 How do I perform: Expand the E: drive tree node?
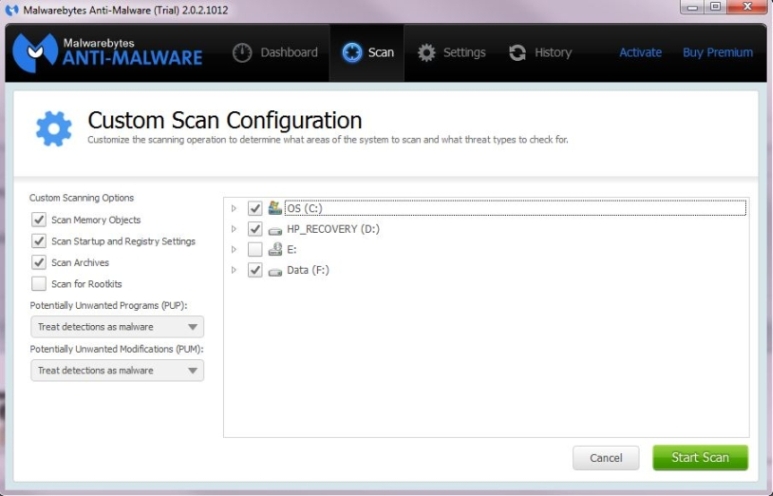click(x=234, y=249)
